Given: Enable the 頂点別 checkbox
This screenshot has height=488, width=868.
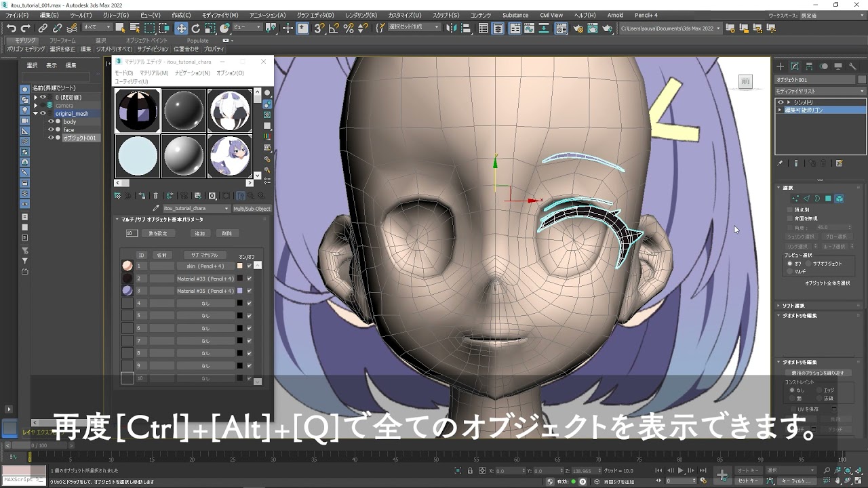Looking at the screenshot, I should point(789,210).
